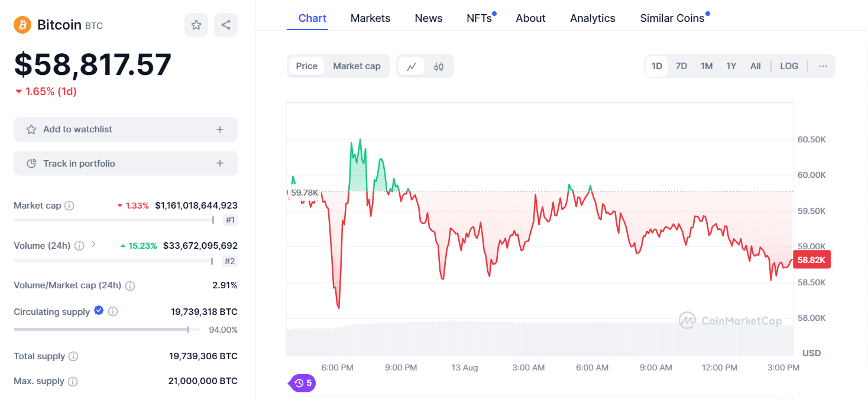Open the chart more-options ellipsis menu

click(x=822, y=66)
